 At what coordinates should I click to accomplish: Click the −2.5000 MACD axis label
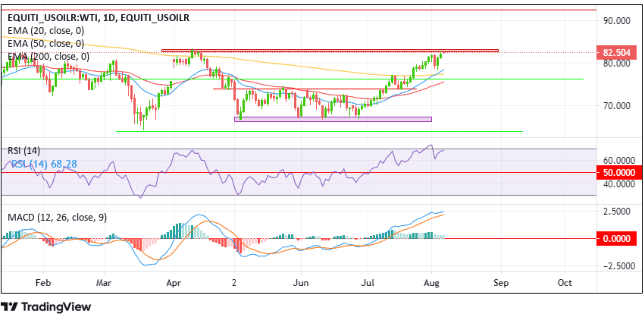tap(619, 266)
